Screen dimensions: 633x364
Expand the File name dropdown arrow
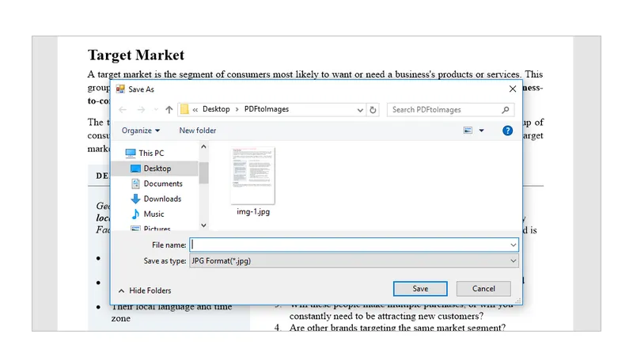513,245
